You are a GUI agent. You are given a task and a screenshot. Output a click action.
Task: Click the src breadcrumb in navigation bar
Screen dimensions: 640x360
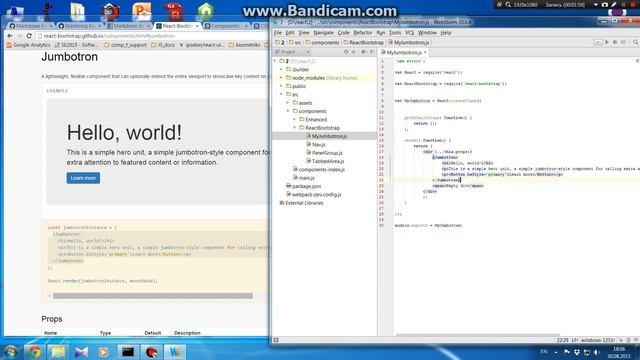coord(295,42)
